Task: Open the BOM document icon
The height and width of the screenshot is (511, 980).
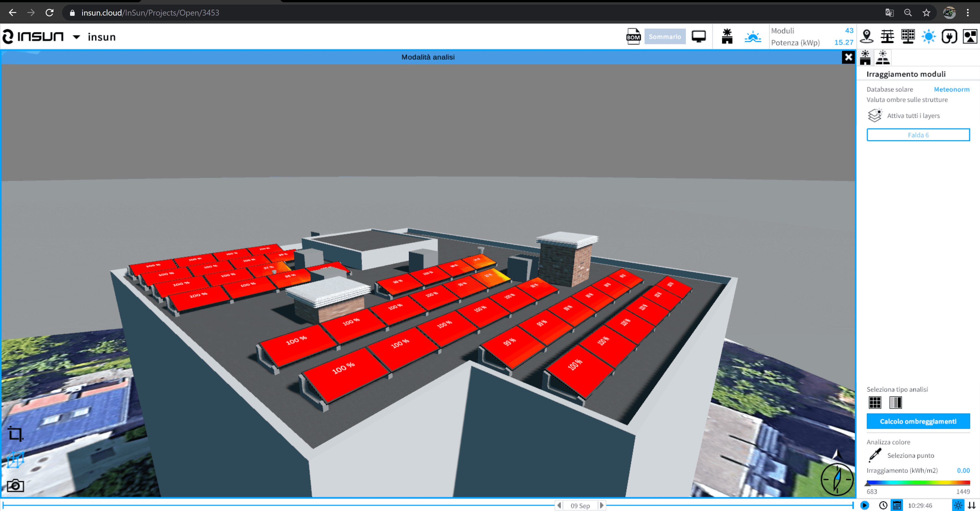Action: tap(633, 36)
